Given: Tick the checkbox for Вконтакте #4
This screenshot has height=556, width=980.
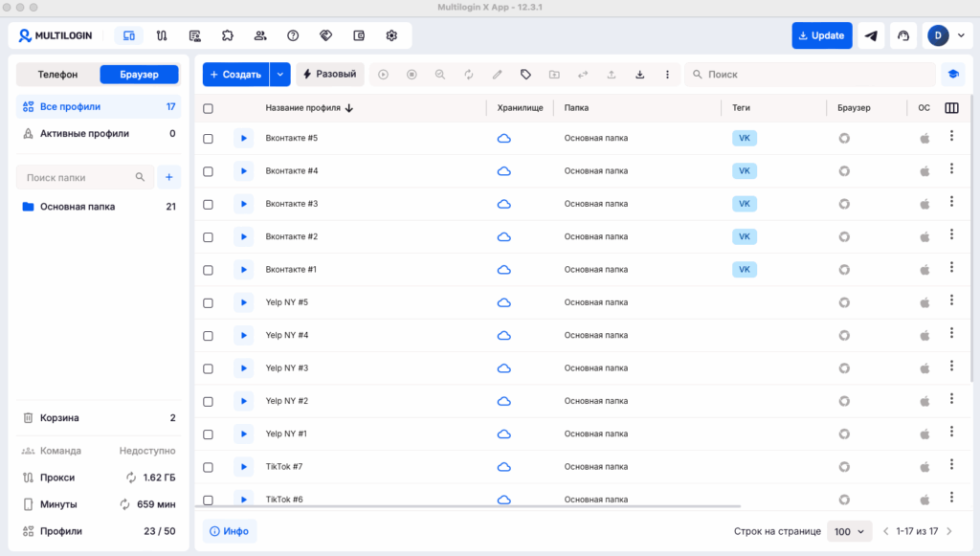Looking at the screenshot, I should (x=208, y=171).
